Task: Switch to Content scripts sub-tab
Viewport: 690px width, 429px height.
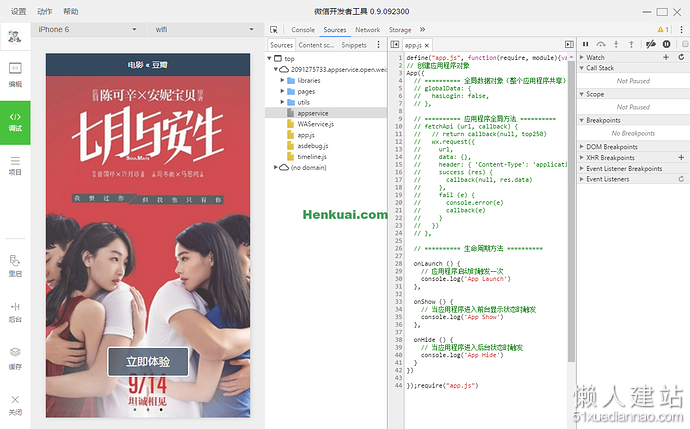Action: pos(316,45)
